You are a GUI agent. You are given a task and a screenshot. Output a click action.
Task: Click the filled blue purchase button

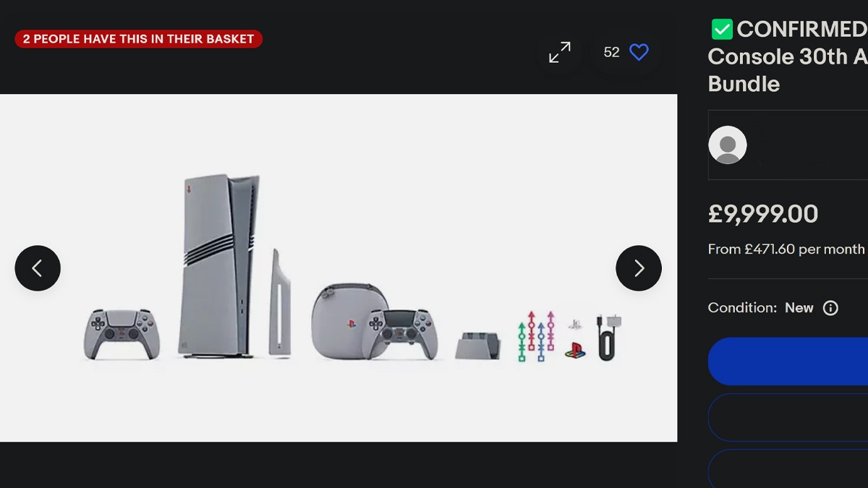(x=788, y=361)
